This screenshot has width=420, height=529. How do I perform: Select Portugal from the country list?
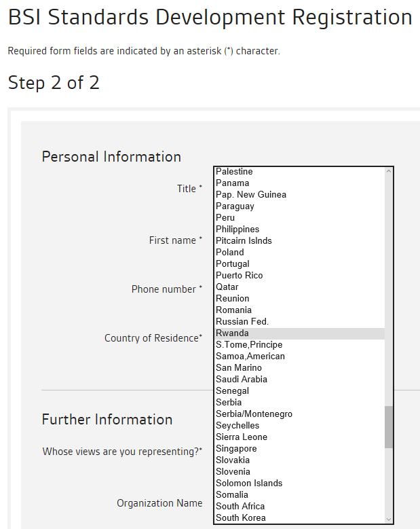232,264
